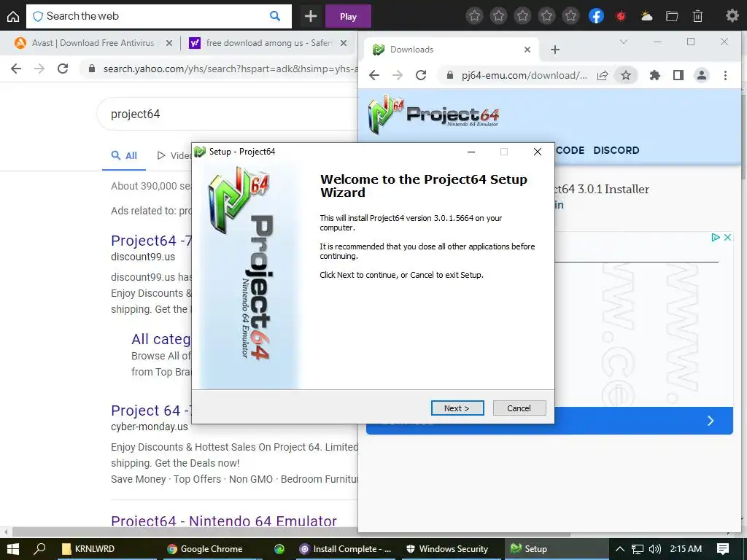Open notification center icon
This screenshot has width=747, height=560.
pyautogui.click(x=723, y=549)
